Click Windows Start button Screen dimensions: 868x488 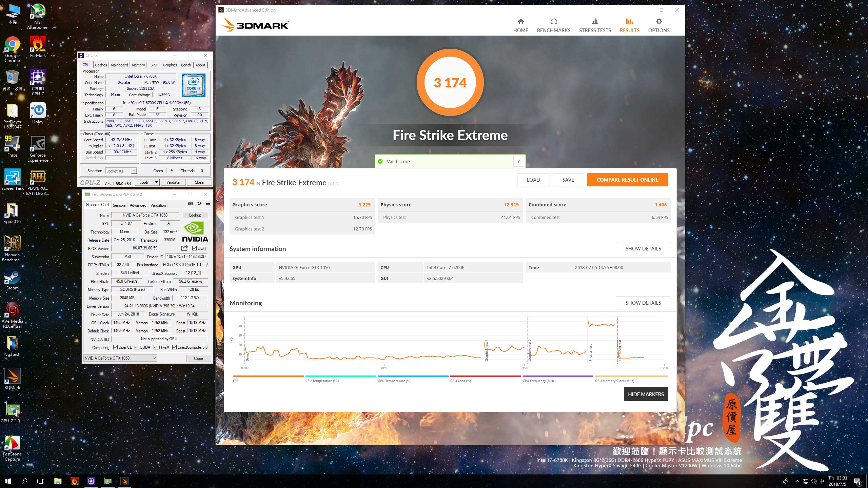point(8,481)
